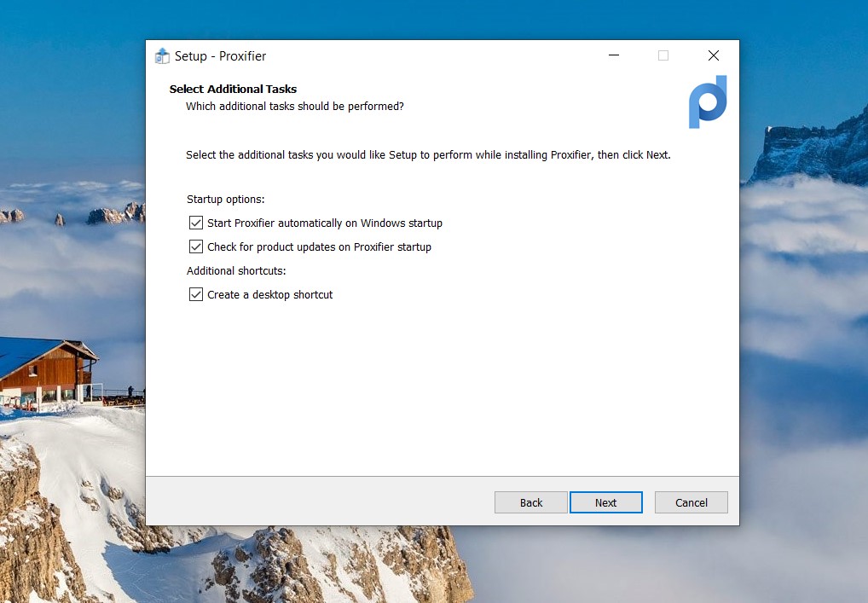
Task: Click the 'Startup options:' group label
Action: tap(226, 200)
